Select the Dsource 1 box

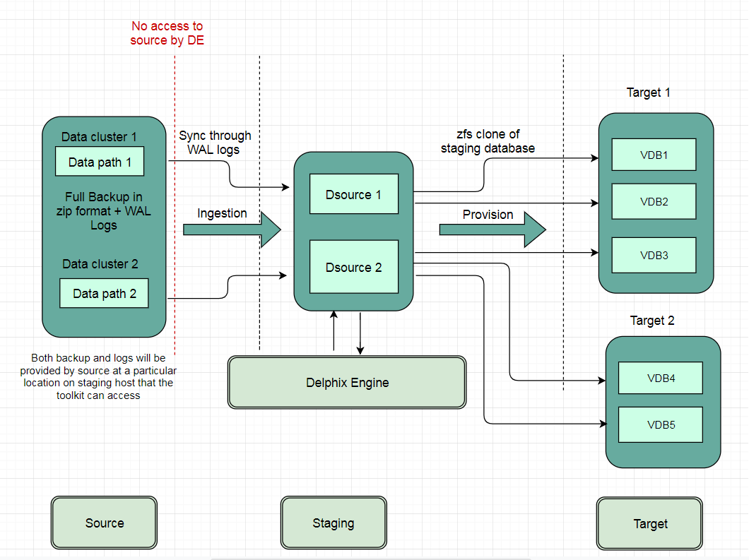pos(353,195)
